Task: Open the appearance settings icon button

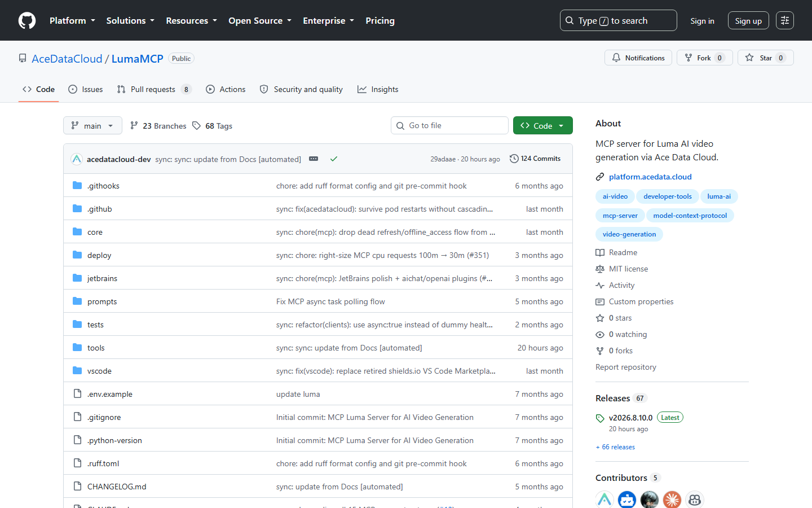Action: [x=784, y=20]
